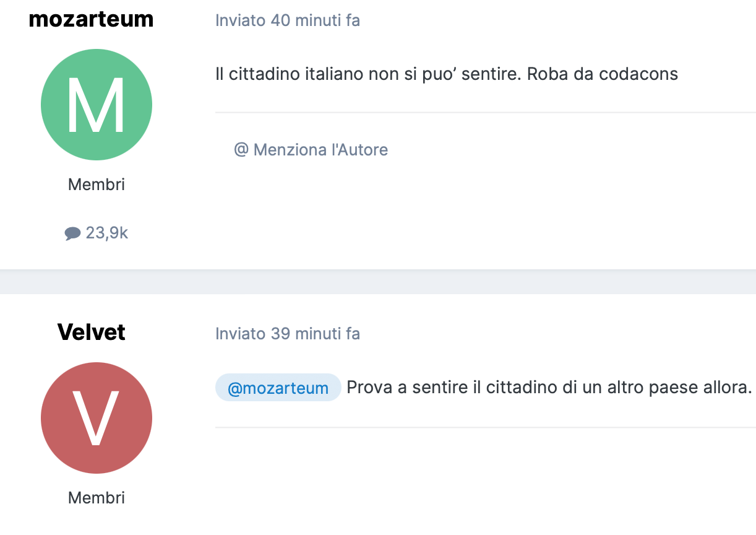Click Menziona l'Autore under mozarteum's post
The width and height of the screenshot is (756, 535).
click(311, 149)
